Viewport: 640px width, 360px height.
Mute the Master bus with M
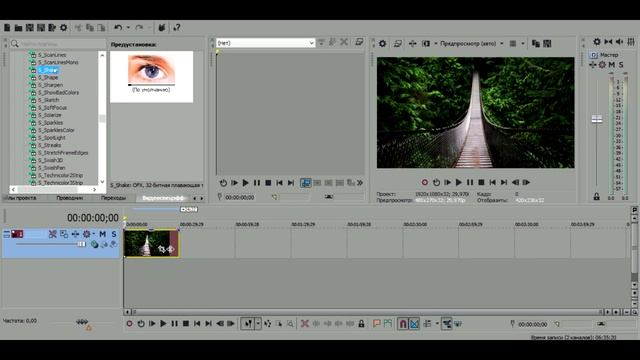(x=611, y=65)
